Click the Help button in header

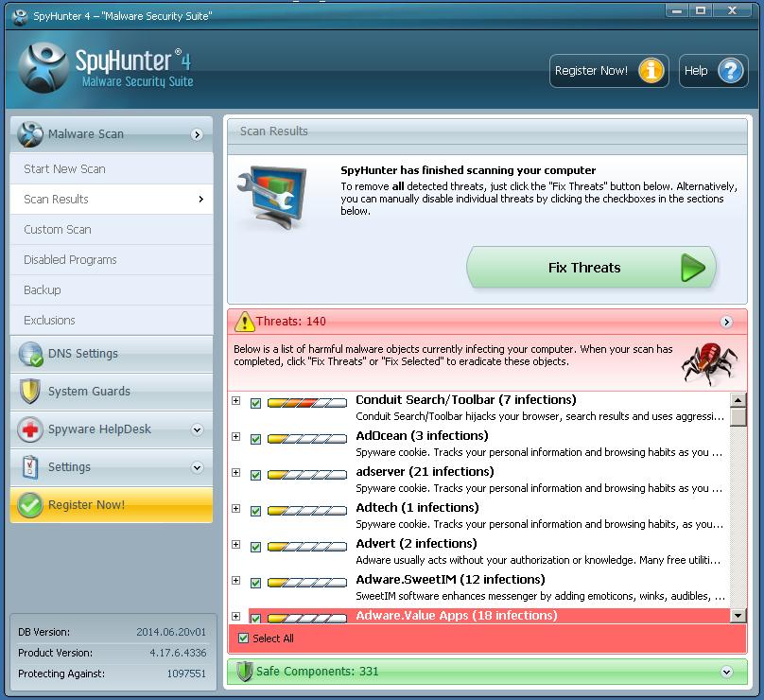(x=713, y=71)
